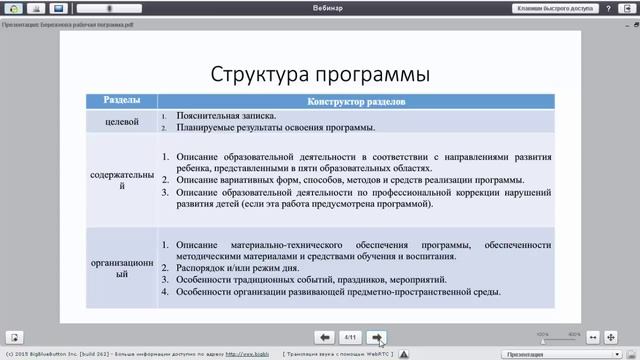
Task: Click the организационный table cell
Action: click(122, 268)
